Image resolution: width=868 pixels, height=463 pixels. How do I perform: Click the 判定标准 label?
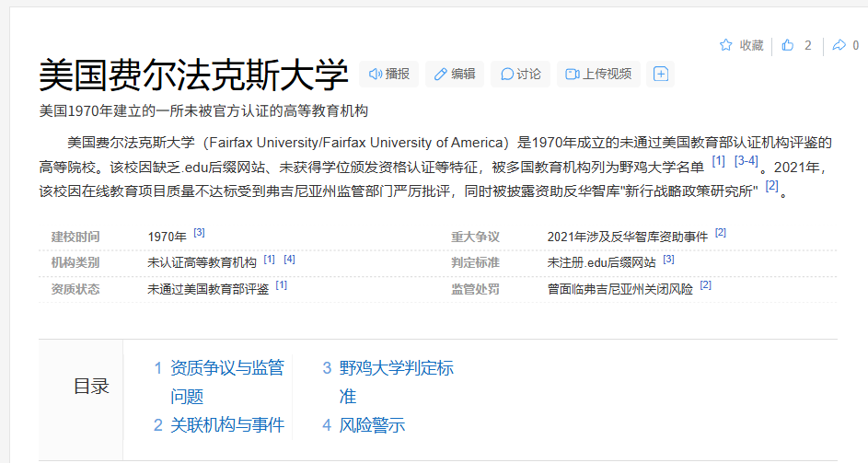click(x=475, y=262)
